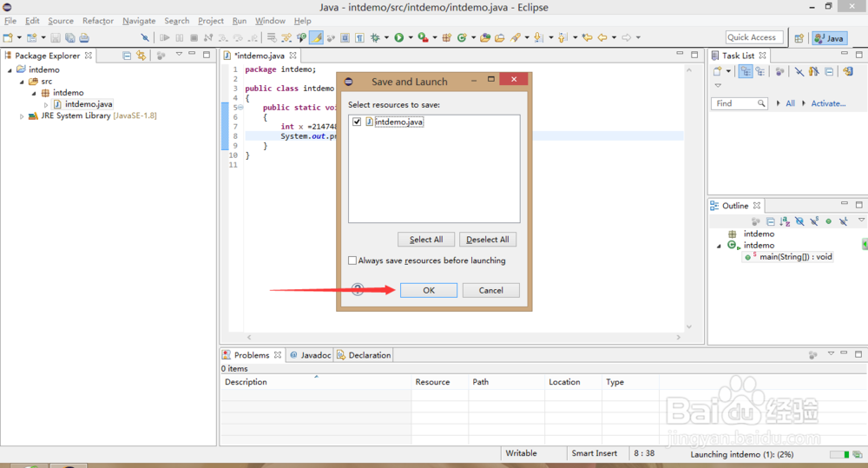Screen dimensions: 868x468
Task: Collapse All in Package Explorer
Action: 127,56
